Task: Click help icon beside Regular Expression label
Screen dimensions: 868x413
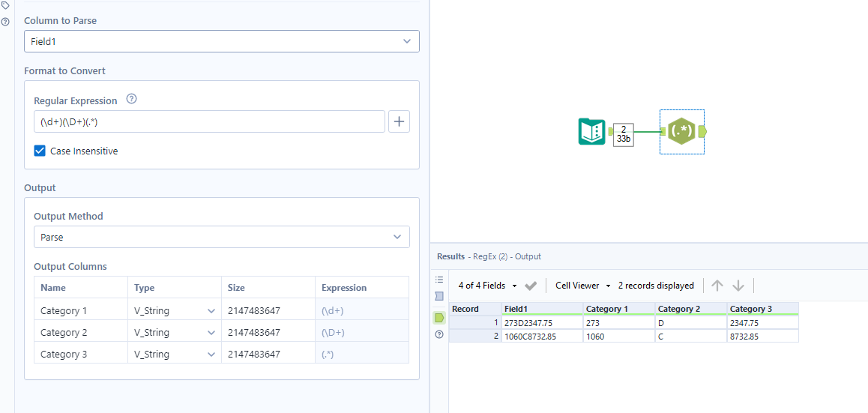Action: pyautogui.click(x=131, y=99)
